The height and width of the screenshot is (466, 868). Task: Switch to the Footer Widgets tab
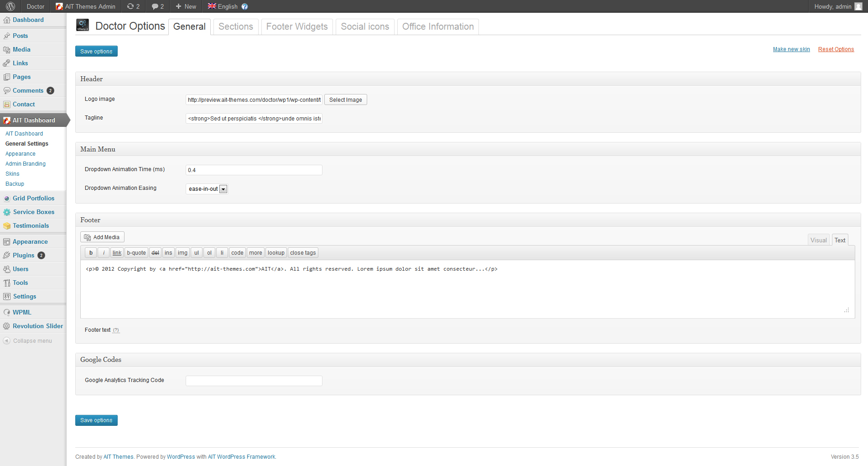[297, 26]
